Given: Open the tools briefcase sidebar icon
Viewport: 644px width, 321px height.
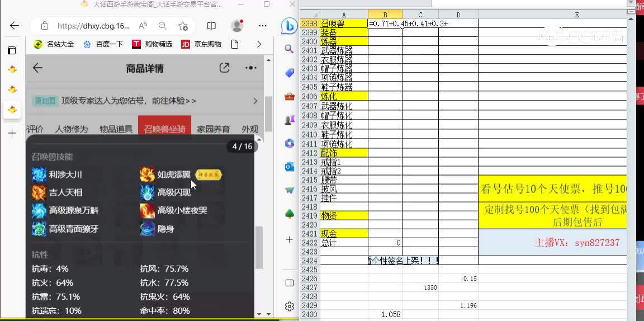Looking at the screenshot, I should pos(289,97).
